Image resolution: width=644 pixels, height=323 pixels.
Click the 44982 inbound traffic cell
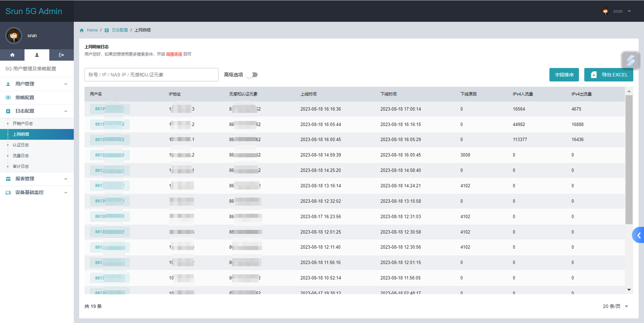tap(519, 124)
